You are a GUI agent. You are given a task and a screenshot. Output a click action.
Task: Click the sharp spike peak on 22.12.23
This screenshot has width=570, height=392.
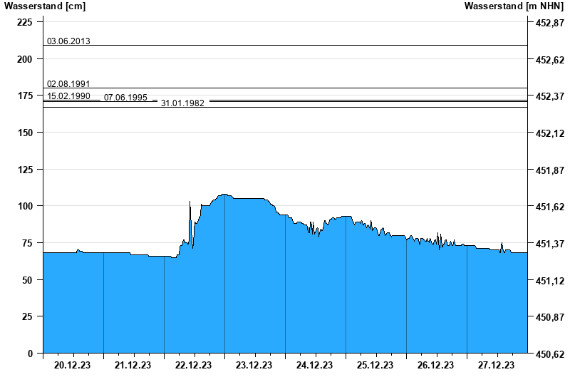pyautogui.click(x=190, y=202)
